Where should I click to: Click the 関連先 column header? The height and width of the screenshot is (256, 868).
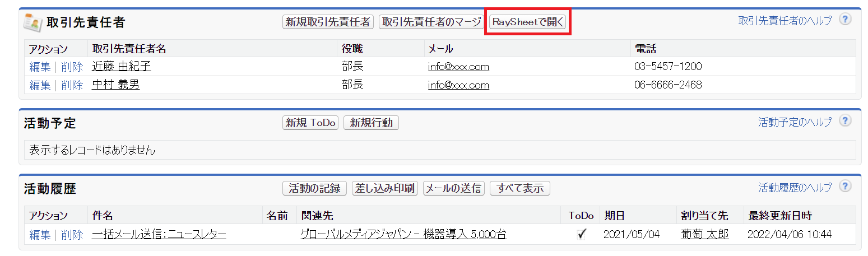click(x=317, y=216)
